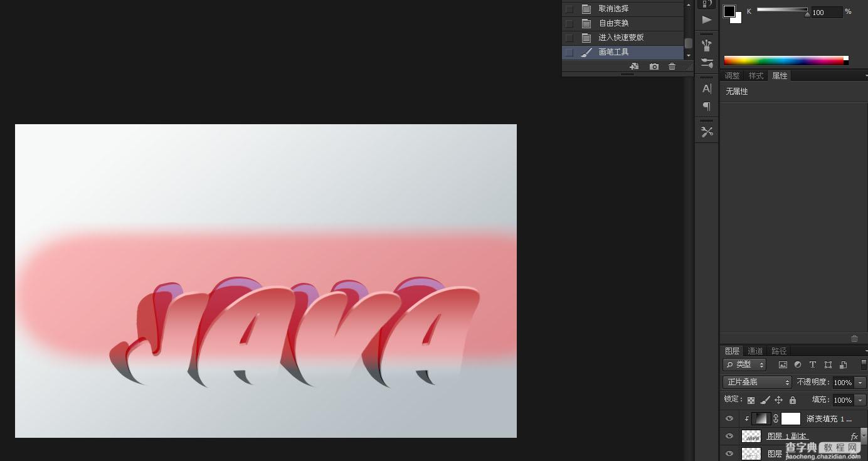The height and width of the screenshot is (461, 868).
Task: Click the 填充 100% field
Action: (x=843, y=400)
